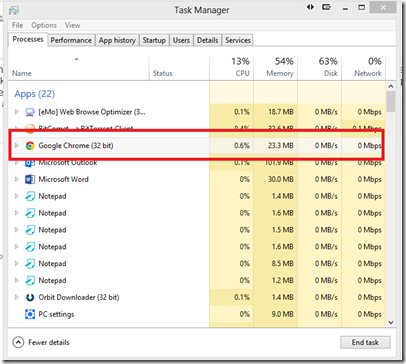Click the Task Manager title bar icon

(x=14, y=10)
